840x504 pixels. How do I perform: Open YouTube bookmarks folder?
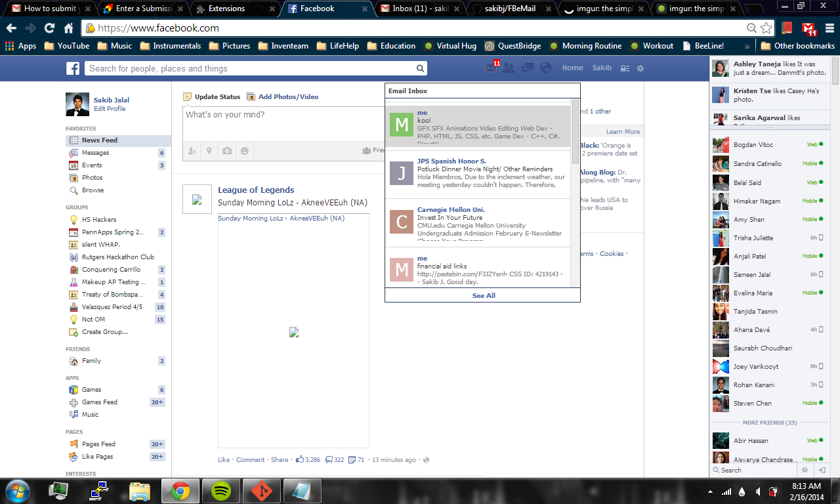pyautogui.click(x=66, y=46)
